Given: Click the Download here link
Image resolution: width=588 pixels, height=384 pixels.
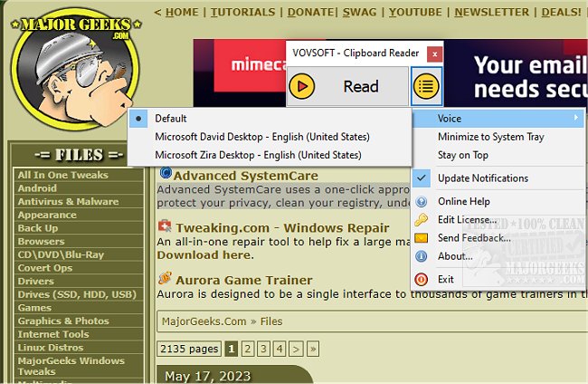Looking at the screenshot, I should (x=204, y=255).
